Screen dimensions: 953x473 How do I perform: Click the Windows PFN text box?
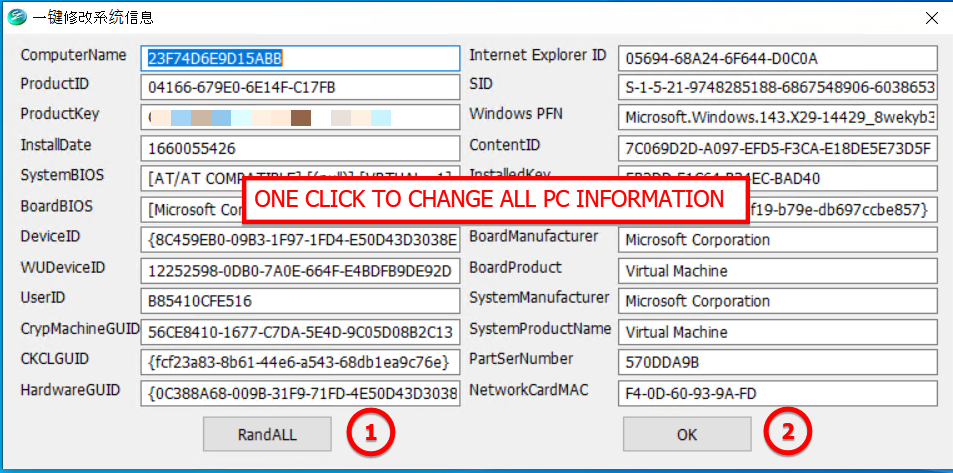coord(777,118)
